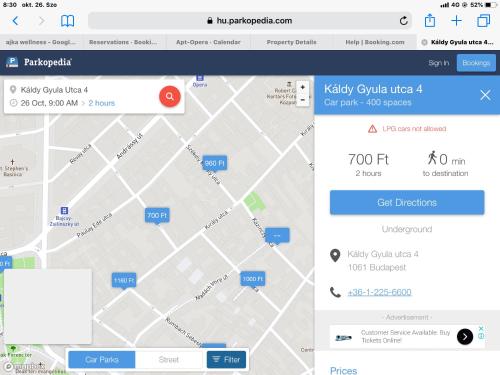
Task: Zoom out the map with minus
Action: click(303, 100)
